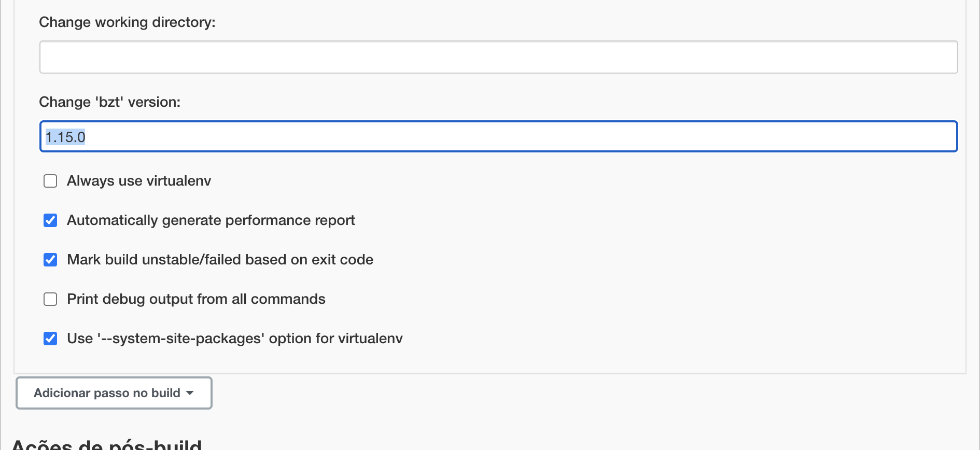Click the 'Use --system-site-packages option for virtualenv' label
The image size is (980, 450).
click(x=234, y=339)
